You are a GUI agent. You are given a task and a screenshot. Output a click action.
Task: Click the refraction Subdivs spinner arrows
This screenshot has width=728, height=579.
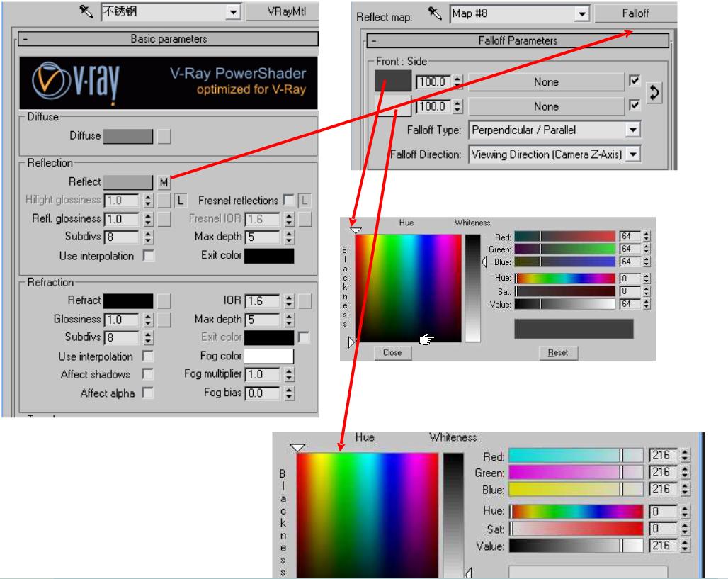pyautogui.click(x=148, y=337)
